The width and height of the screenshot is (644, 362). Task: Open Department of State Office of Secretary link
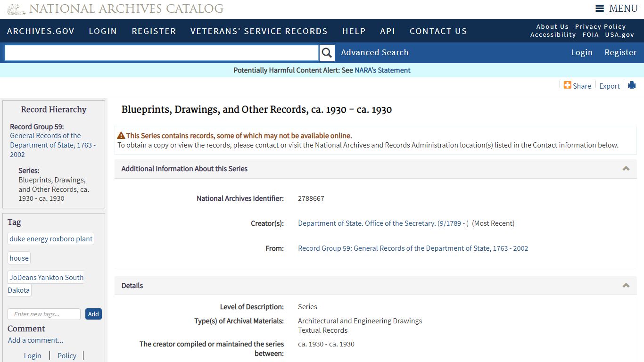point(383,223)
